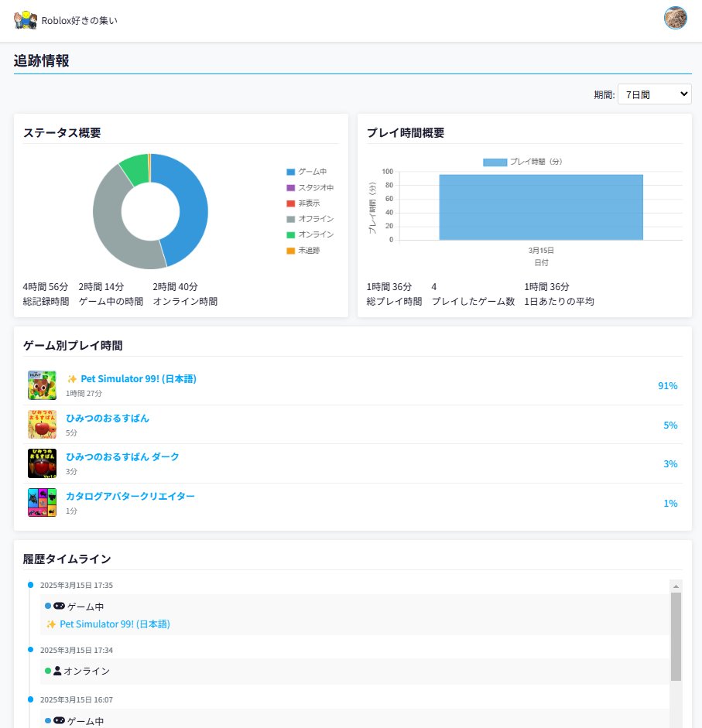Viewport: 702px width, 728px height.
Task: Open ひみつのおるすばん ダーク game thumbnail
Action: point(43,463)
